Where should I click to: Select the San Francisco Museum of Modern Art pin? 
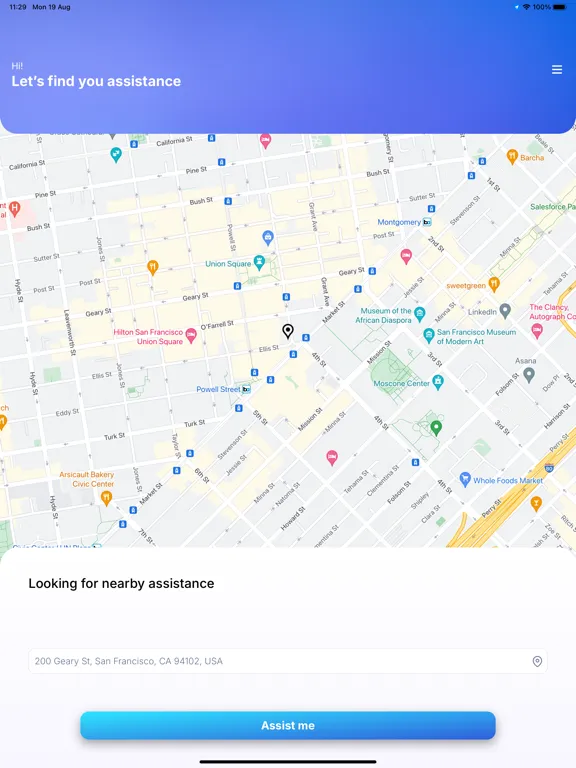tap(429, 336)
